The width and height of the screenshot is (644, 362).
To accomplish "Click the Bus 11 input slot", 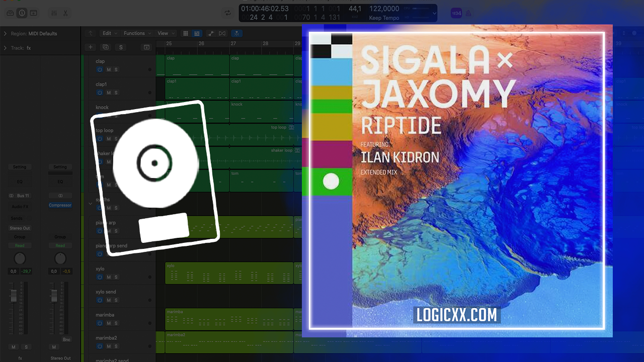I will click(23, 195).
